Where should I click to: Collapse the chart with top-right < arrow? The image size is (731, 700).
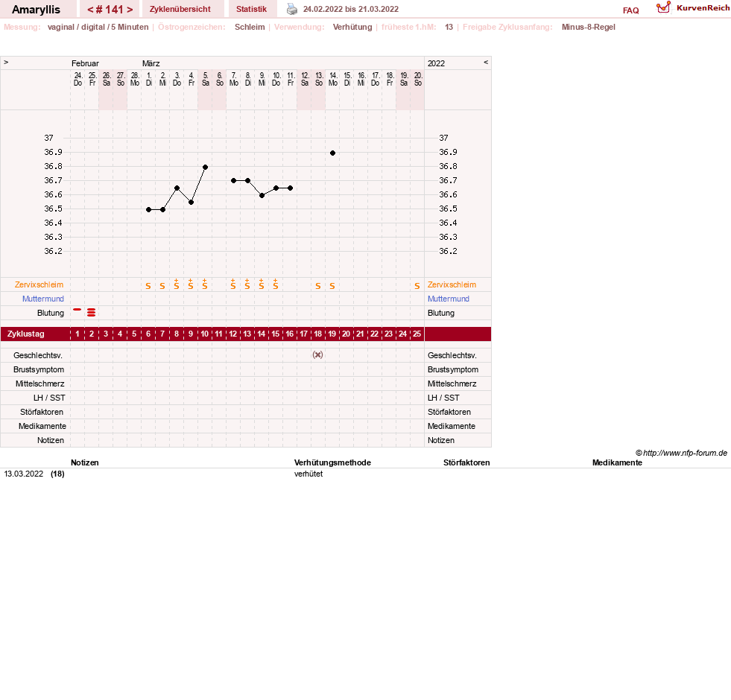(486, 62)
